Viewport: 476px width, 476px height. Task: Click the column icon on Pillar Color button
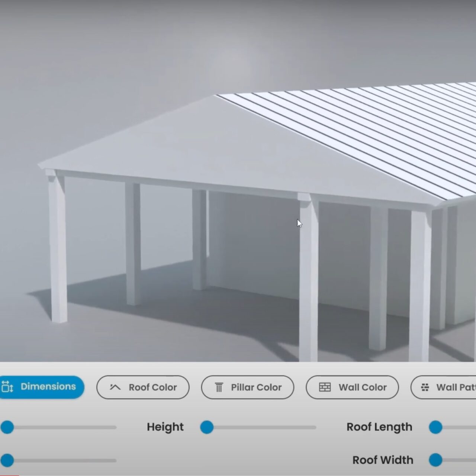click(219, 387)
